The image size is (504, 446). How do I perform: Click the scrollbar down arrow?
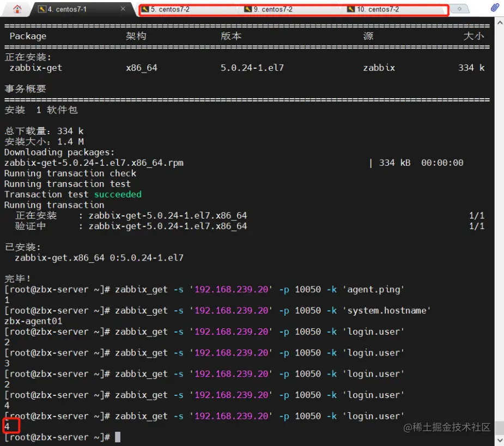point(500,439)
